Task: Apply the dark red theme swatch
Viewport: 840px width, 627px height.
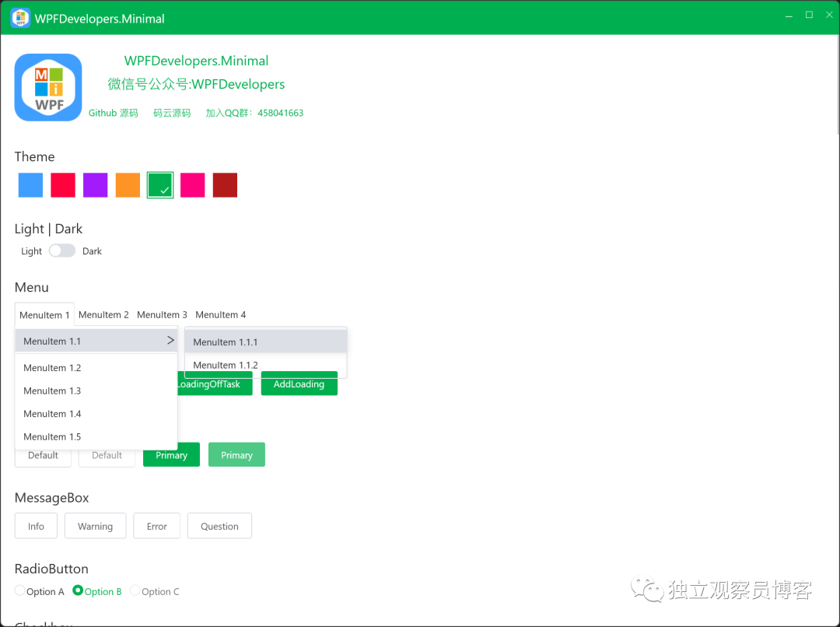Action: click(225, 185)
